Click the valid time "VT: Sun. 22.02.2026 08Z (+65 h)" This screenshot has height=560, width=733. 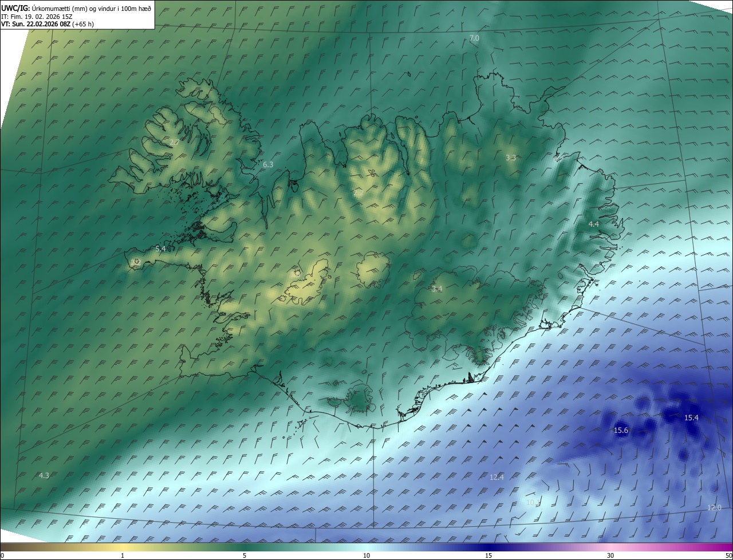click(48, 24)
